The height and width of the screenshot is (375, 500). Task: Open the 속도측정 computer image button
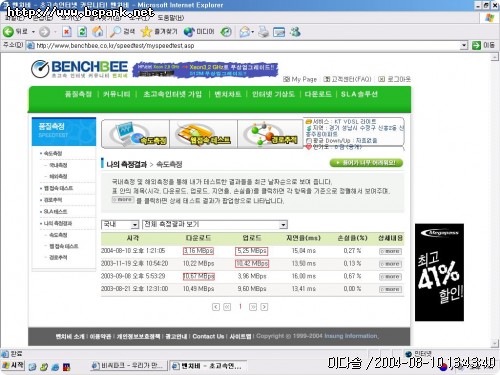pos(136,134)
